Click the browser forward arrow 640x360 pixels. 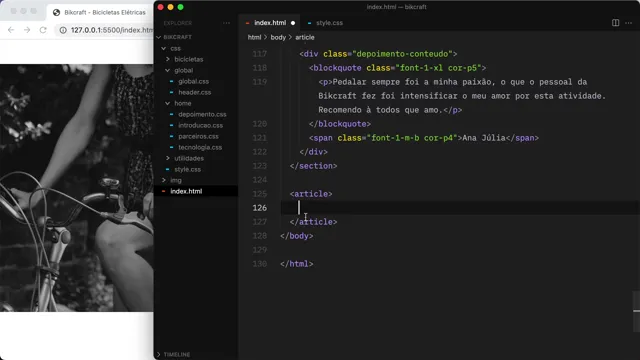pyautogui.click(x=27, y=30)
